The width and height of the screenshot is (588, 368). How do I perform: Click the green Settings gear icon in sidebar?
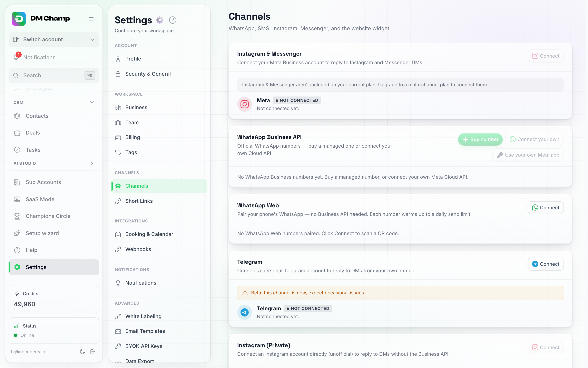[17, 267]
